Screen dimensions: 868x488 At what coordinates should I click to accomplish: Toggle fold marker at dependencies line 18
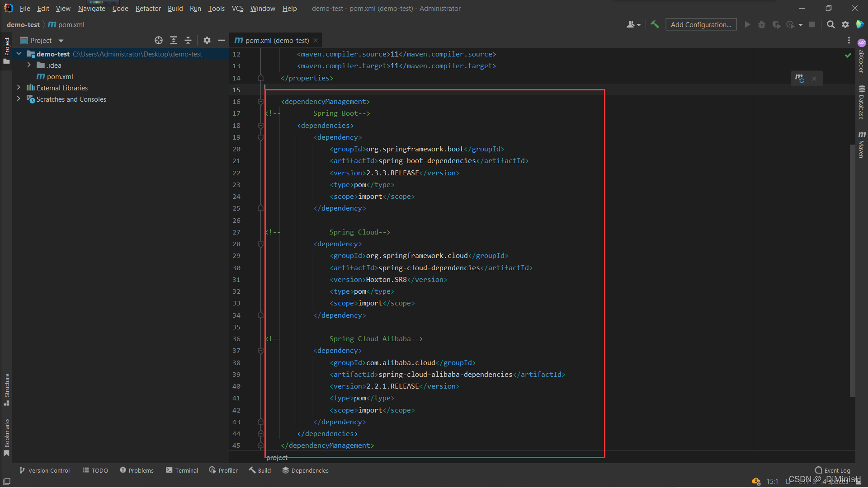pyautogui.click(x=261, y=126)
